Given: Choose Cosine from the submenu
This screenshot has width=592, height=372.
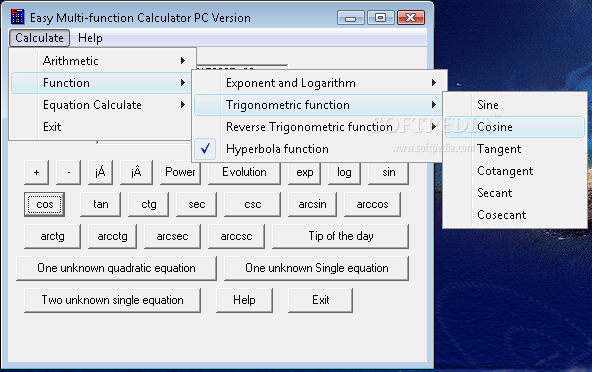Looking at the screenshot, I should click(x=515, y=127).
